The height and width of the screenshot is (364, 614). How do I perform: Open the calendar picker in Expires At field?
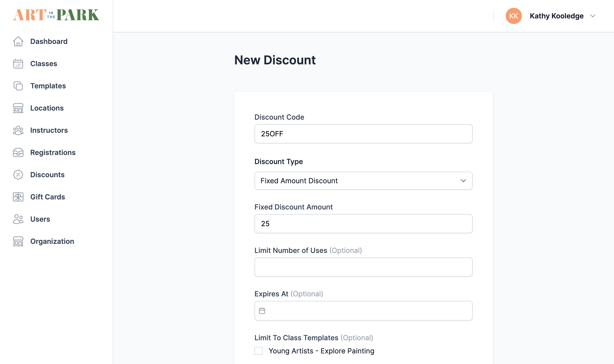[x=262, y=311]
